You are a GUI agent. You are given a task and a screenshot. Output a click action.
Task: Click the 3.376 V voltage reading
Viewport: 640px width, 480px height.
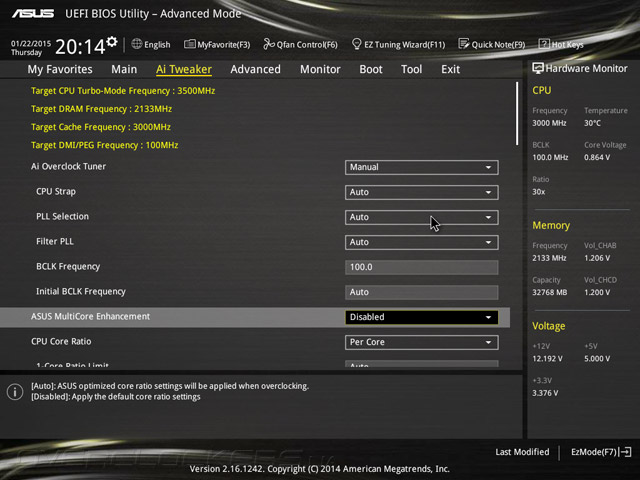click(545, 393)
